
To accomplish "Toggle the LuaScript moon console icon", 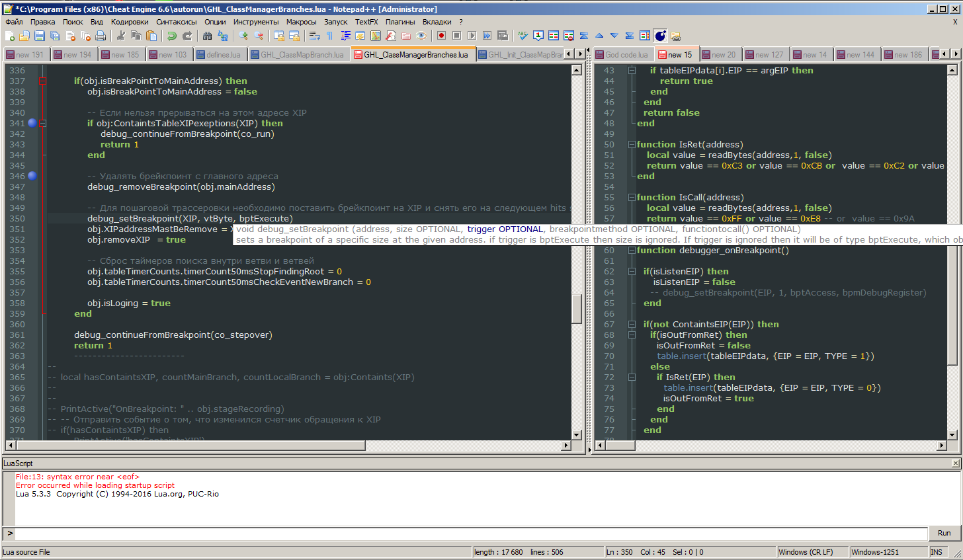I will pyautogui.click(x=660, y=36).
